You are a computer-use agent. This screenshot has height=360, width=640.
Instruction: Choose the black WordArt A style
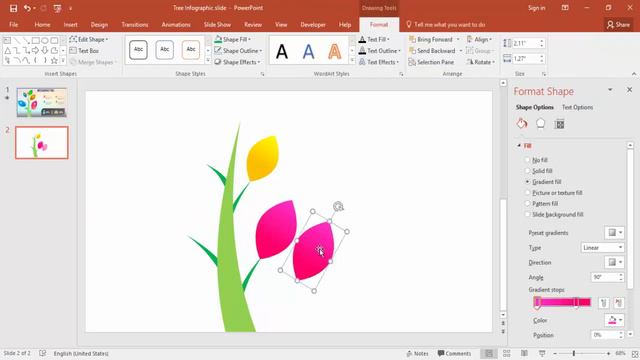(282, 51)
